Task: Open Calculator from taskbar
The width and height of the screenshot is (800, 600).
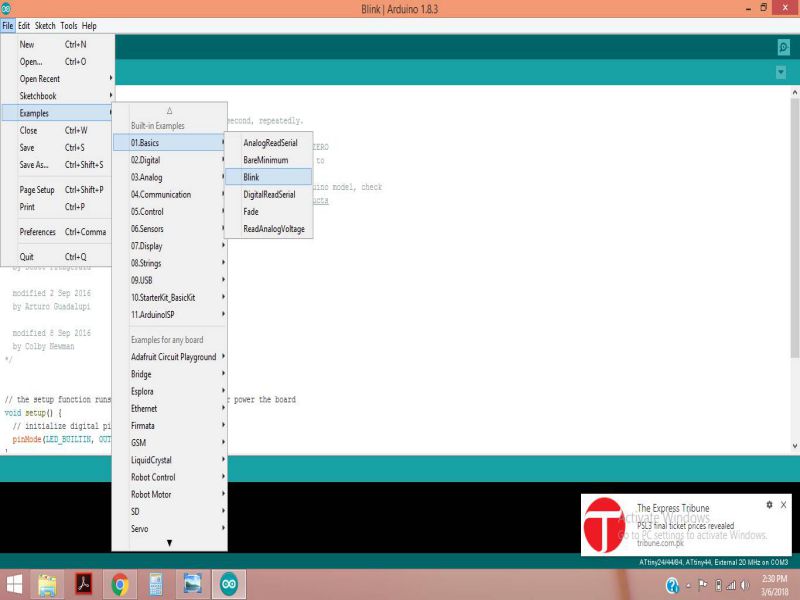Action: point(156,585)
